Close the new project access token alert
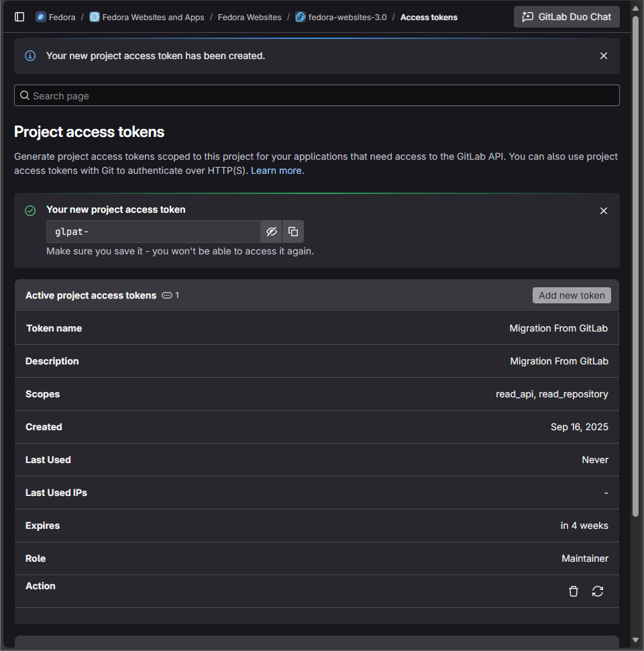 (603, 210)
